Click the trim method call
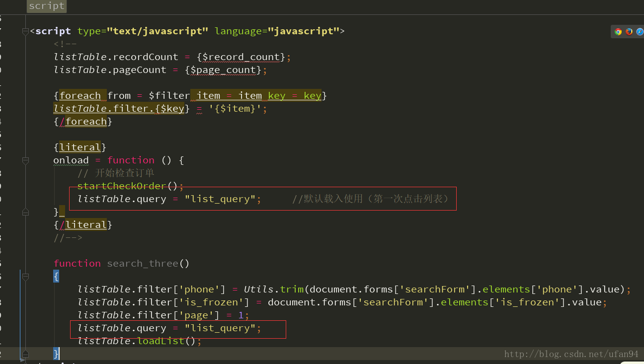Viewport: 644px width, 364px height. pos(292,290)
